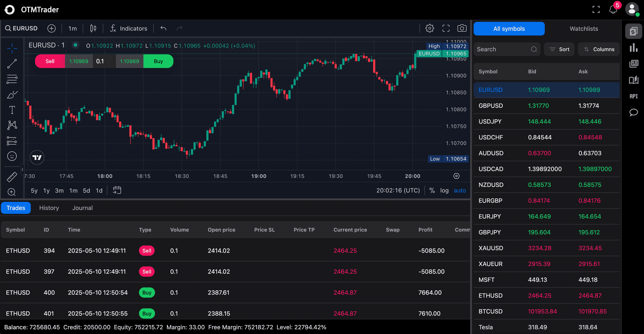Open the API panel in sidebar
The height and width of the screenshot is (334, 644).
tap(633, 96)
